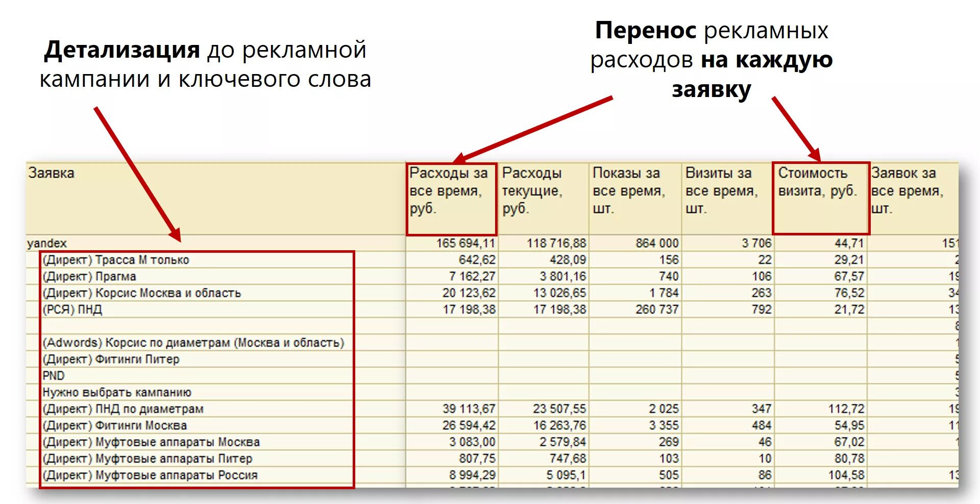The width and height of the screenshot is (980, 504).
Task: Click yandex visits cell "3 706"
Action: pyautogui.click(x=728, y=243)
